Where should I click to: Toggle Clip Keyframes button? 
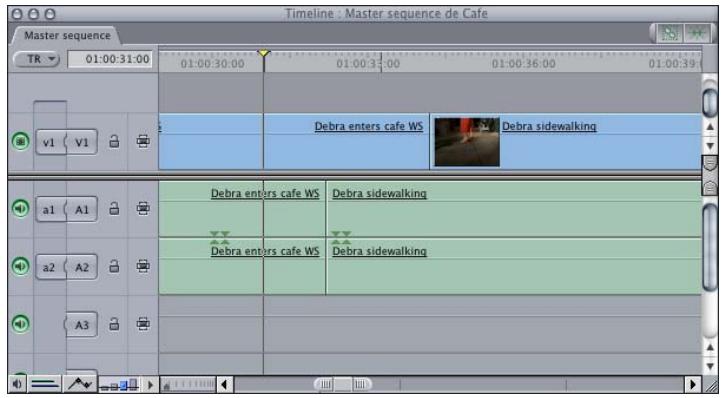tap(45, 384)
